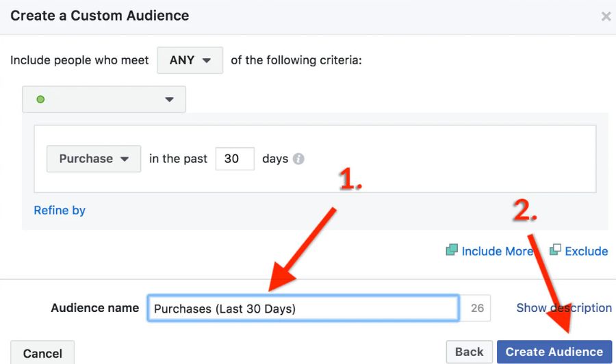Click the Refine by link
This screenshot has width=616, height=364.
[60, 211]
